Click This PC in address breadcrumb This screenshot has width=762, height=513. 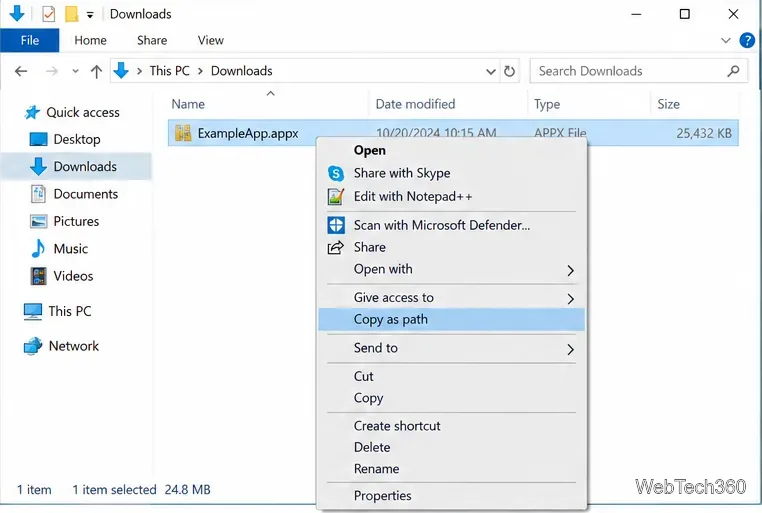170,71
